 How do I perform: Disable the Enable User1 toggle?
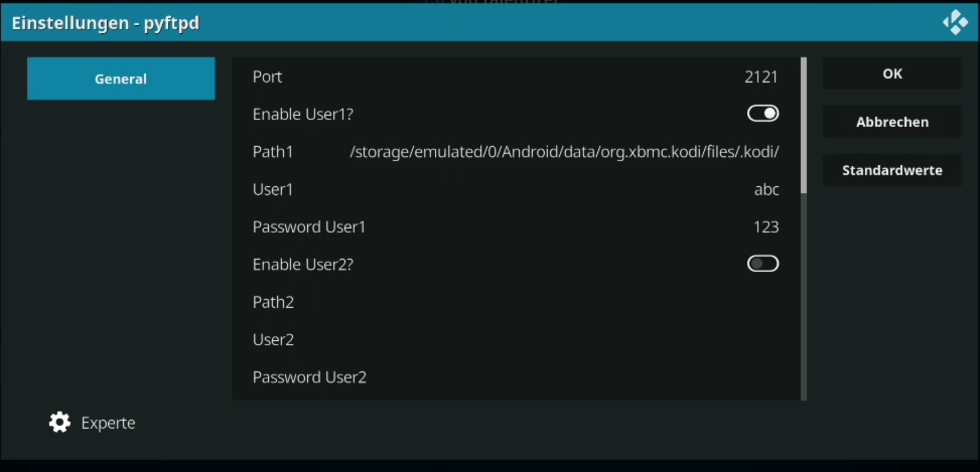pos(763,113)
